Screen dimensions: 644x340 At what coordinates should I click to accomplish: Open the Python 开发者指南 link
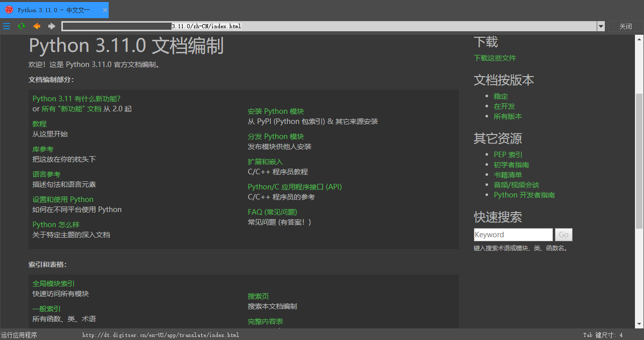coord(524,195)
